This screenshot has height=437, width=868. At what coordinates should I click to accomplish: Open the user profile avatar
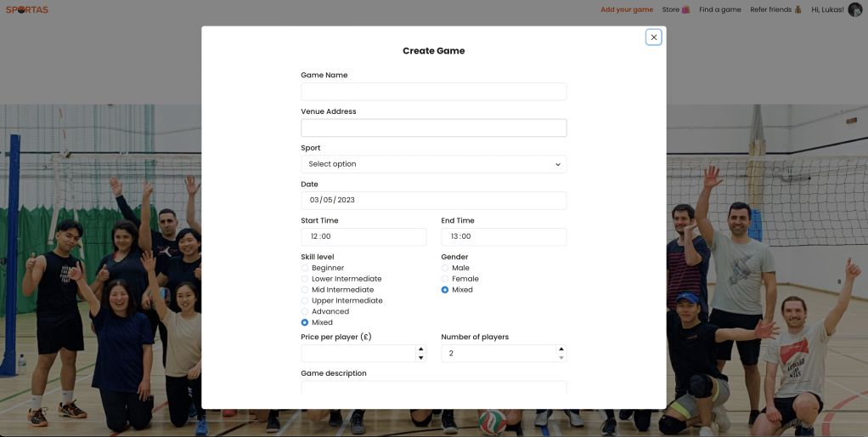tap(854, 9)
